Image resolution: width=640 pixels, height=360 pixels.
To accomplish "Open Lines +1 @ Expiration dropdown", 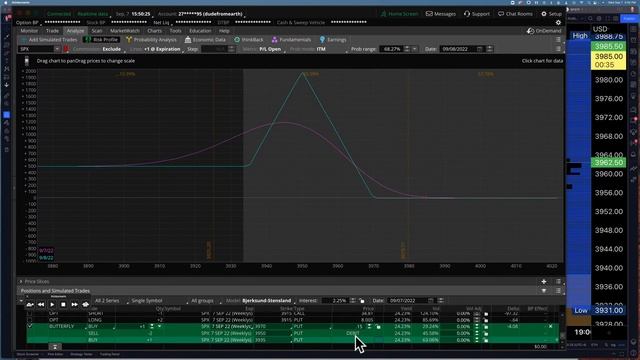I will click(x=163, y=49).
